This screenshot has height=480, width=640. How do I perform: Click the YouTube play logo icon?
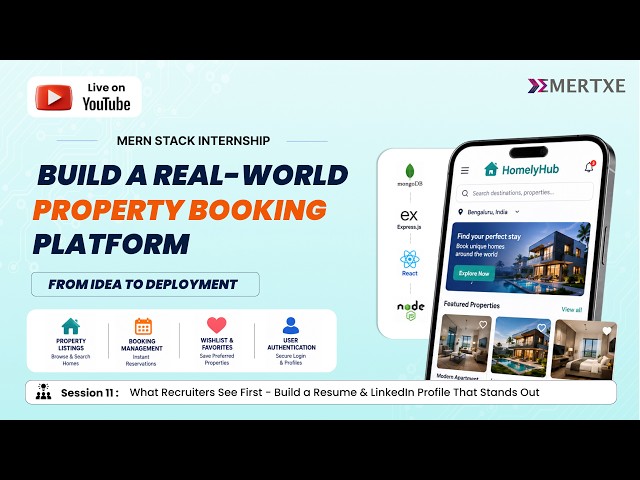tap(53, 97)
